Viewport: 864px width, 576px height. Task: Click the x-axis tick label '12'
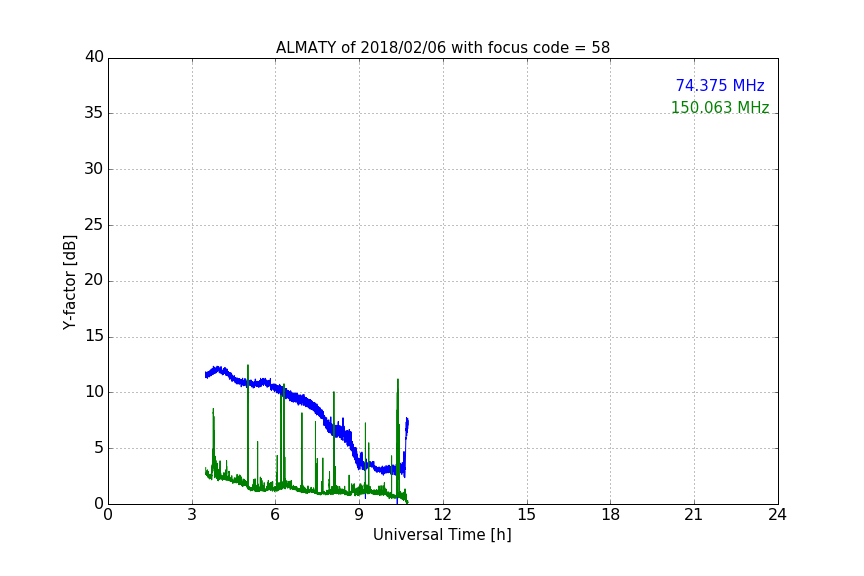[442, 515]
